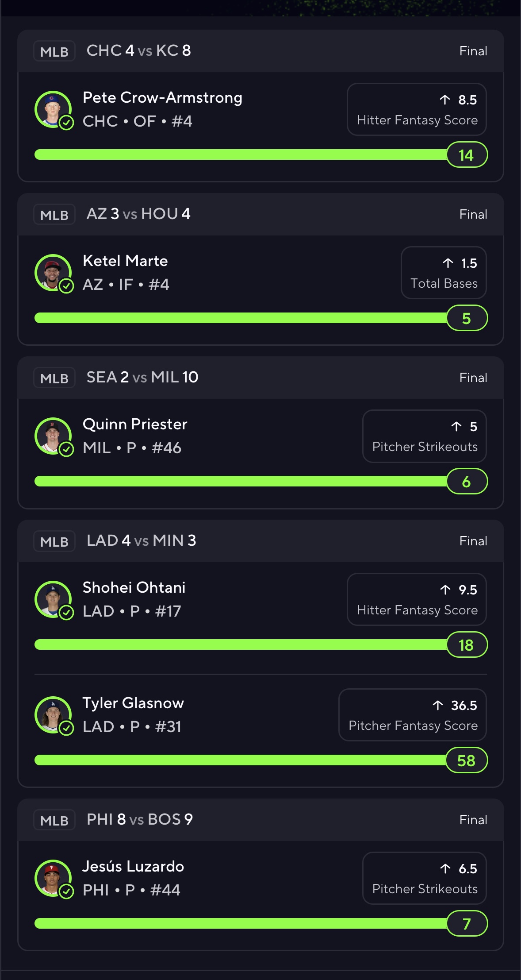Select Quinn Priester's profile picture
This screenshot has height=980, width=521.
53,436
